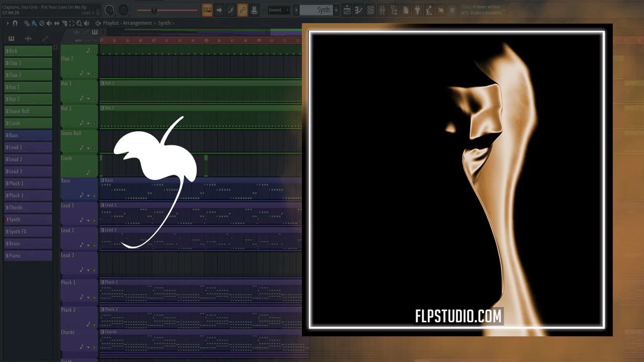Select the Paint brush tool in the Playlist
The width and height of the screenshot is (644, 362).
pos(34,23)
